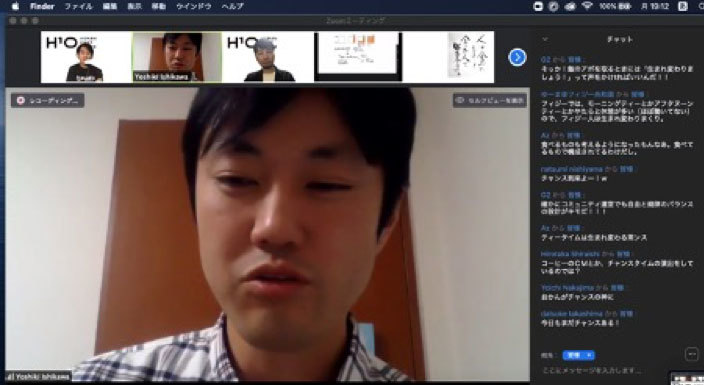Open the 編集 menu in menu bar
The height and width of the screenshot is (385, 704).
[x=110, y=6]
